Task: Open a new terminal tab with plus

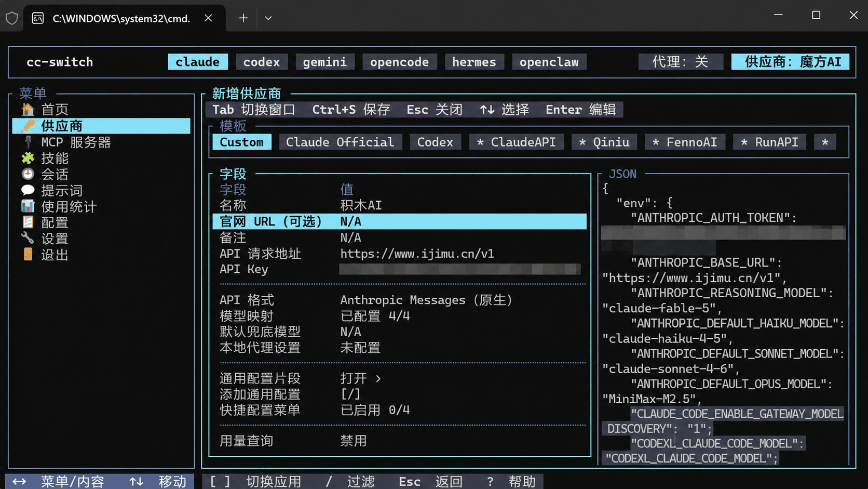Action: coord(243,18)
